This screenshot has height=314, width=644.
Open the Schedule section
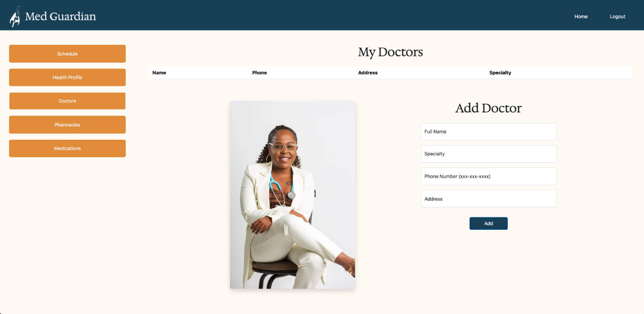[67, 54]
